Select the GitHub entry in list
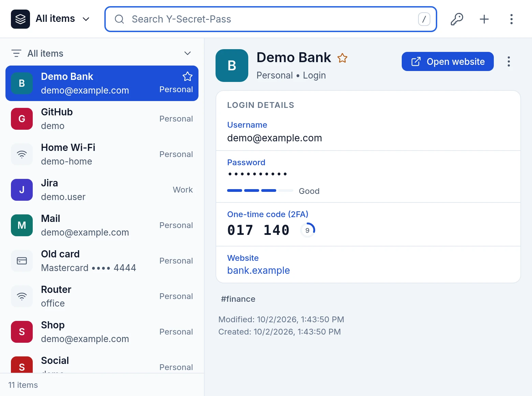The image size is (532, 396). 102,119
